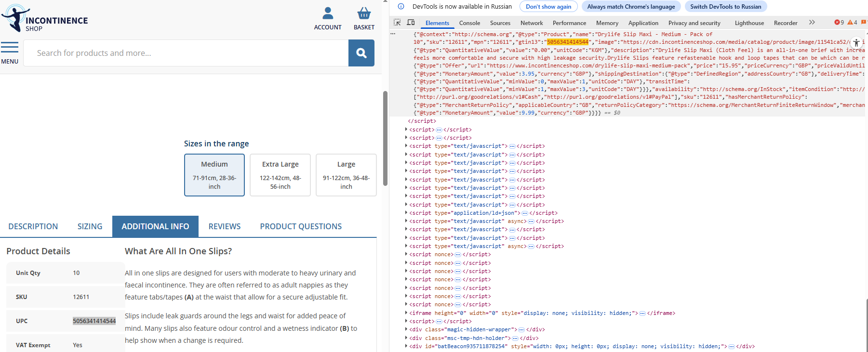This screenshot has width=868, height=352.
Task: Click highlighted gtin13 value in JSON
Action: [x=568, y=42]
